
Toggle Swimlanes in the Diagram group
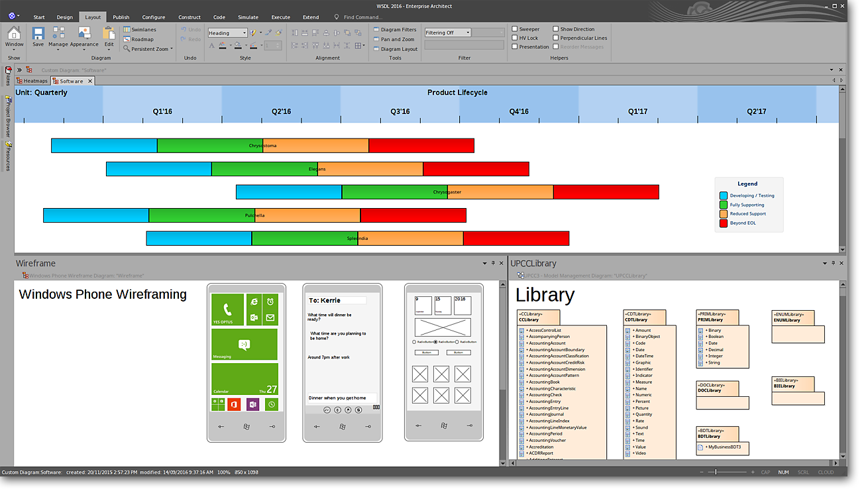tap(139, 30)
